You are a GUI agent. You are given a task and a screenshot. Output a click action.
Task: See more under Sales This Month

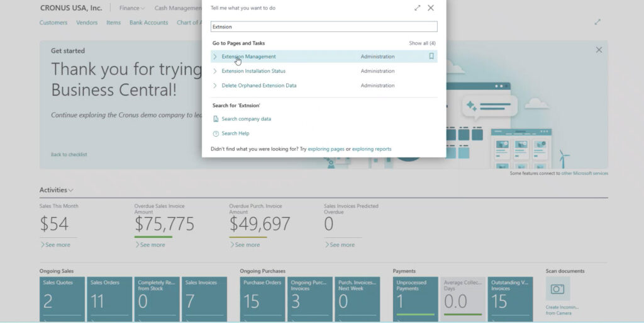pos(55,245)
